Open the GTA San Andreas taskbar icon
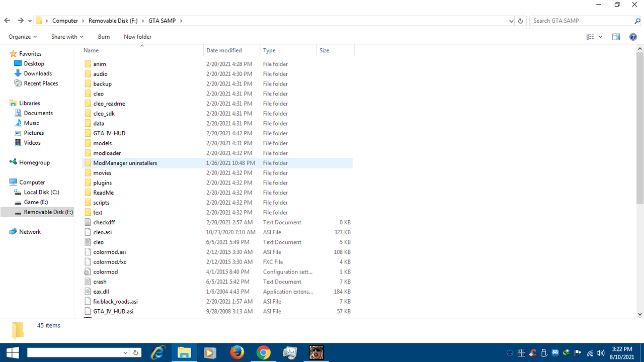Viewport: 644px width, 362px height. 316,352
